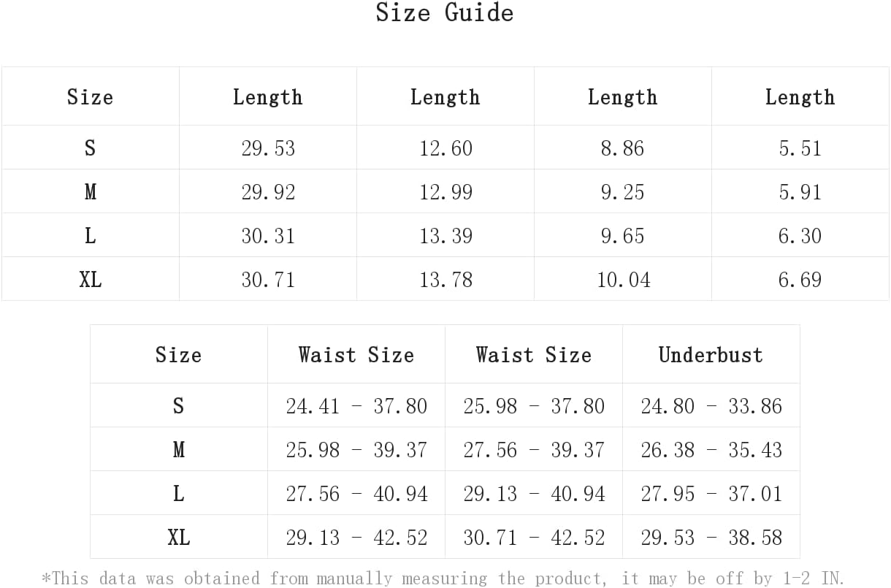Image resolution: width=891 pixels, height=588 pixels.
Task: Click the 26.38 - 35.43 underbust cell
Action: coord(711,450)
